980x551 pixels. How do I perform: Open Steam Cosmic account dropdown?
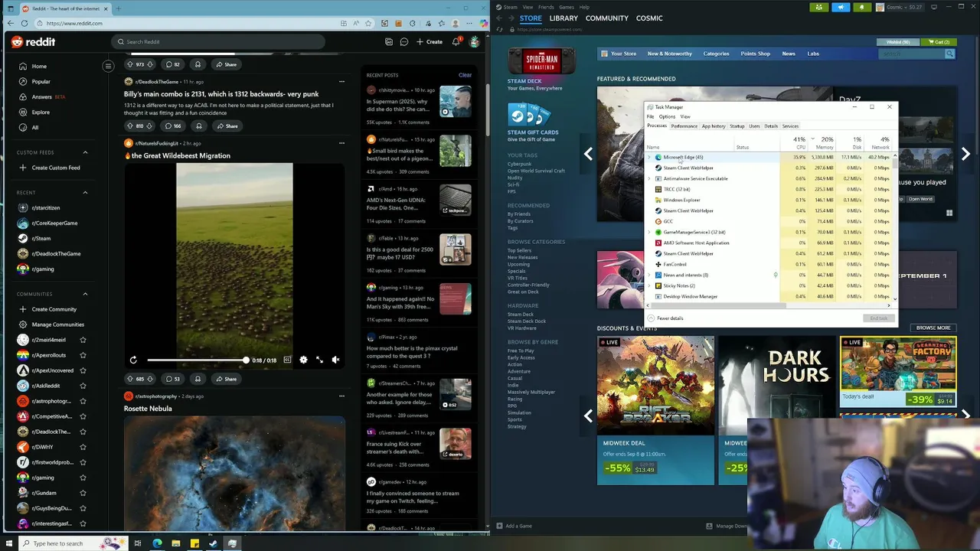tap(901, 7)
